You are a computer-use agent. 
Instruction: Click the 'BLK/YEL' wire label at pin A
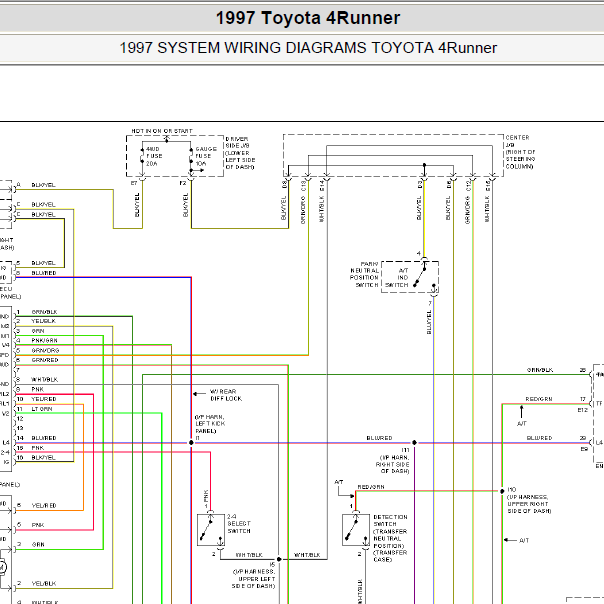(43, 185)
